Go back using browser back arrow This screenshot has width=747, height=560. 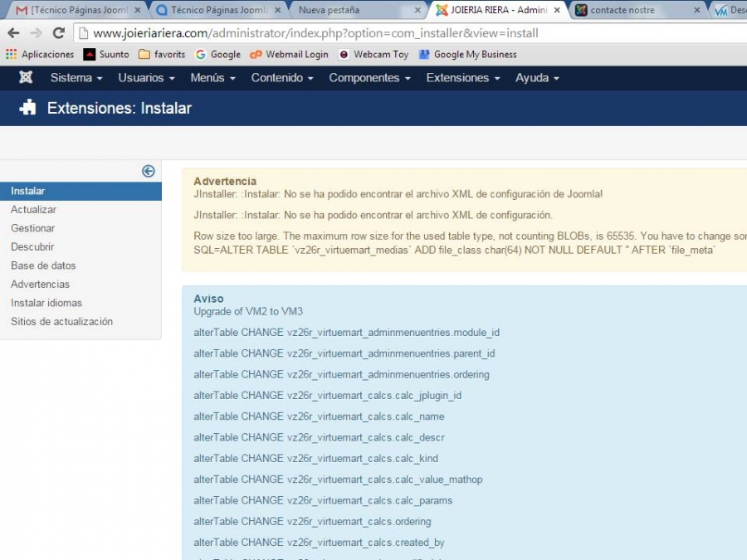point(13,33)
